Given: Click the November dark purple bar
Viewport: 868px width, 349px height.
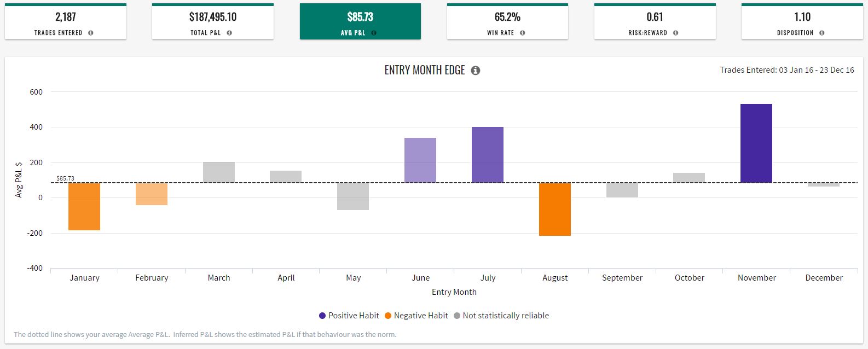Looking at the screenshot, I should tap(756, 143).
